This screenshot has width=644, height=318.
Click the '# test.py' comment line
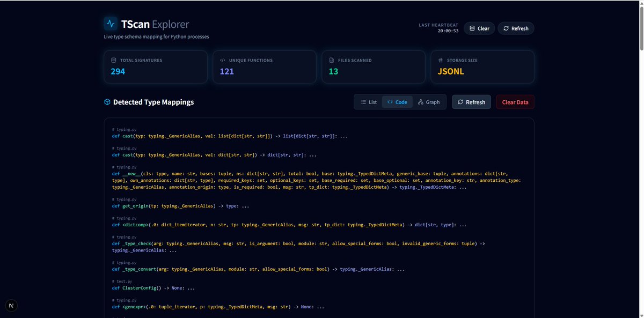pyautogui.click(x=122, y=280)
